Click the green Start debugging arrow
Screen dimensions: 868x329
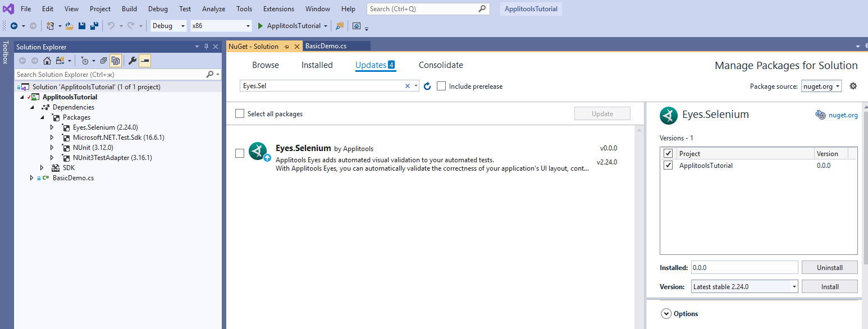click(261, 26)
